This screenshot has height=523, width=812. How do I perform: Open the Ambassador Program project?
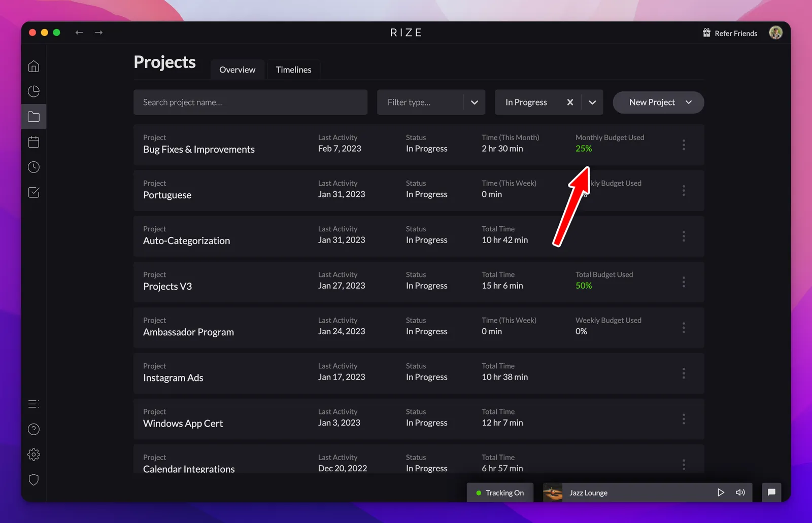tap(188, 332)
